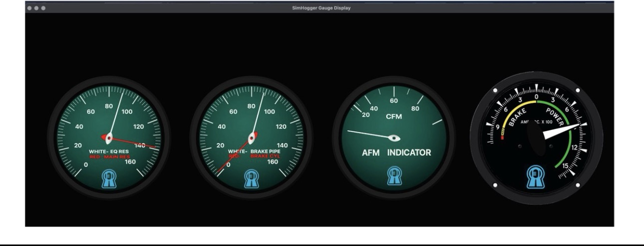This screenshot has width=644, height=246.
Task: Click the 'WHITE- EQ RES' label
Action: (110, 150)
